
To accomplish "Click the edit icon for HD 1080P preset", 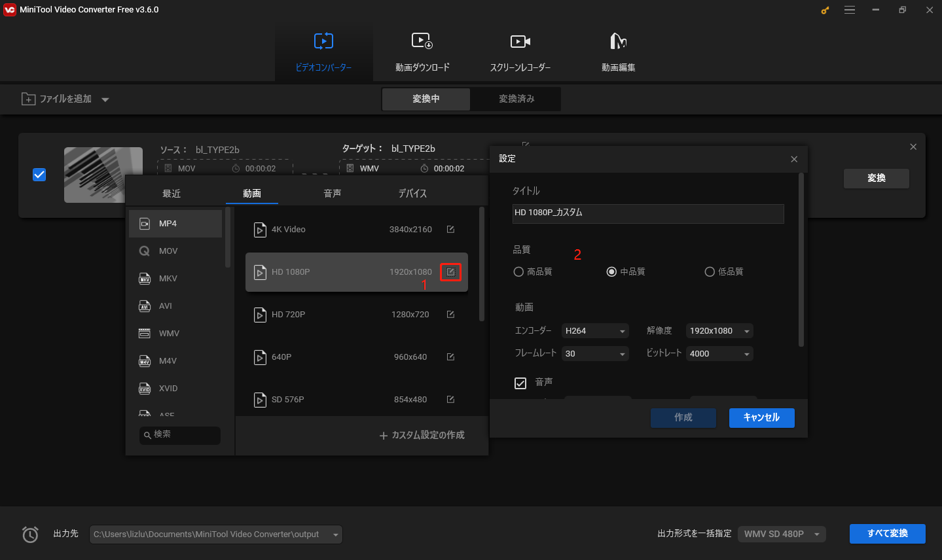I will tap(450, 271).
